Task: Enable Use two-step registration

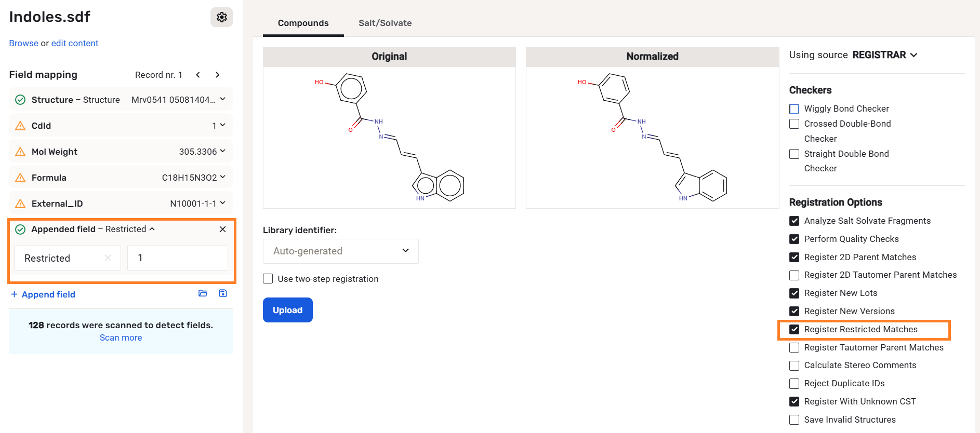Action: 268,279
